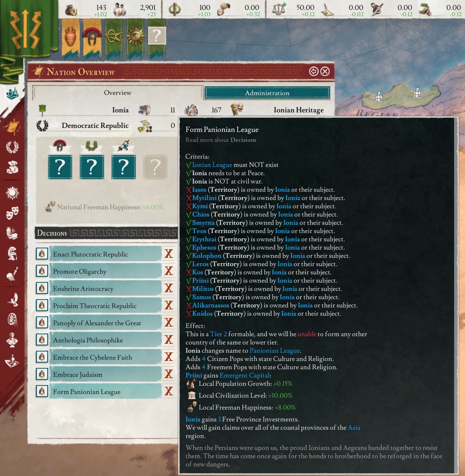Select Embrace Judaism decision

(x=106, y=375)
